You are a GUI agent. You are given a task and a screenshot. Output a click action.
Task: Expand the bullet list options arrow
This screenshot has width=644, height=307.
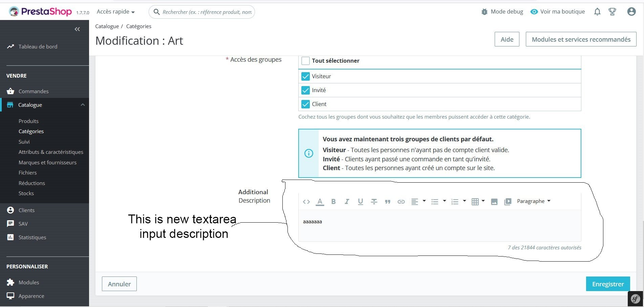click(x=445, y=201)
